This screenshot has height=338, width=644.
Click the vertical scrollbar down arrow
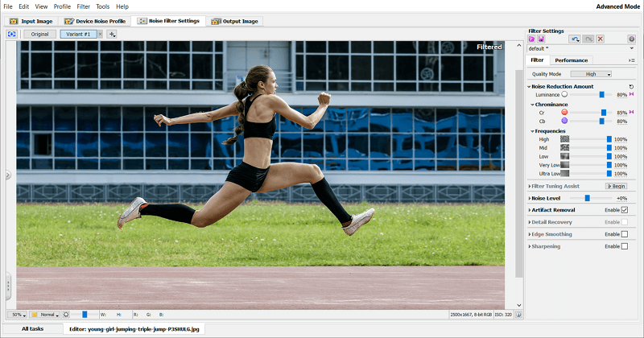point(518,305)
